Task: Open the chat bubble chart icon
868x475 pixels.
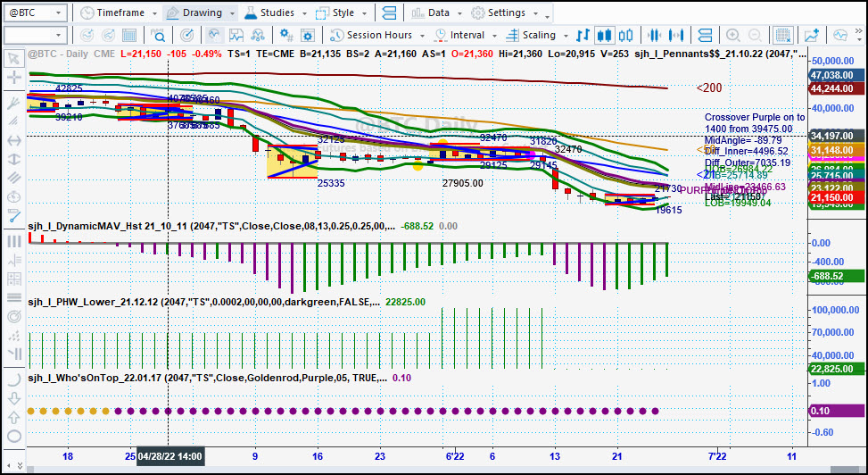Action: point(840,36)
